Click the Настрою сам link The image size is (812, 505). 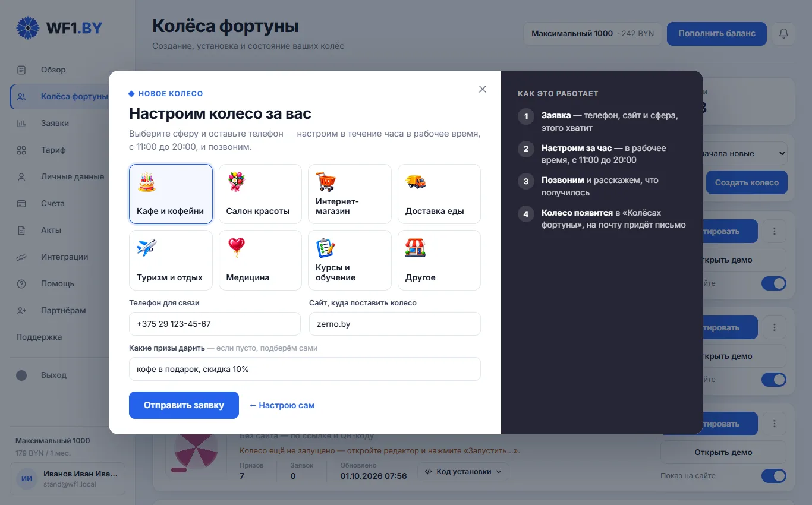click(282, 405)
